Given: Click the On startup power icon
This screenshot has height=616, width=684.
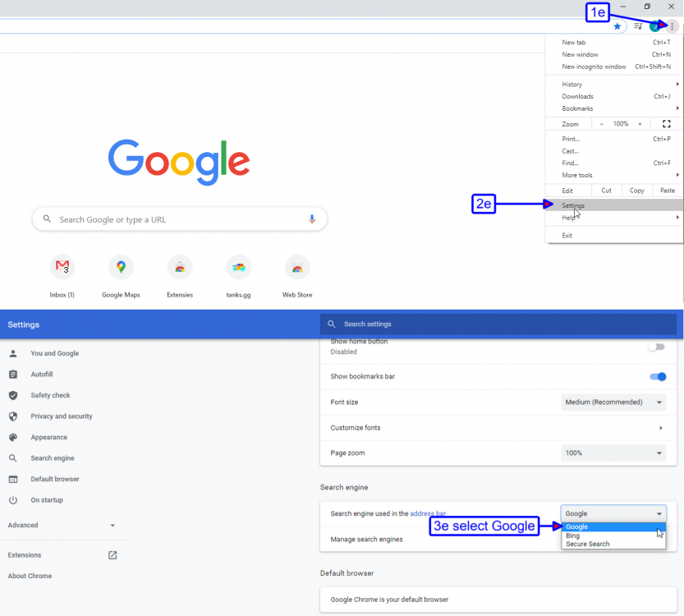Looking at the screenshot, I should point(13,500).
